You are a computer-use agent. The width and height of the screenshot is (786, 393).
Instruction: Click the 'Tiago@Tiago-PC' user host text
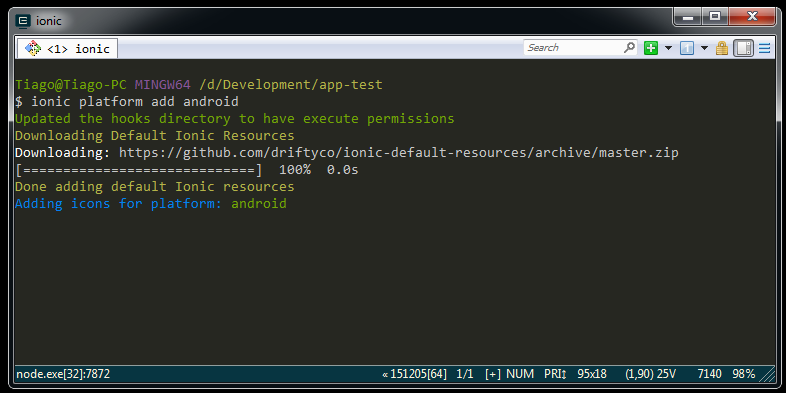[x=71, y=85]
